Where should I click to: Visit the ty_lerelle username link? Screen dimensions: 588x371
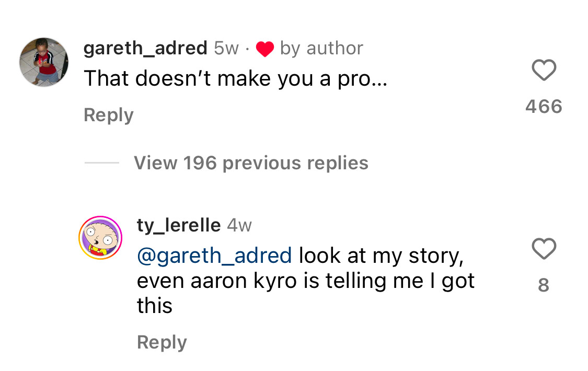pos(178,225)
